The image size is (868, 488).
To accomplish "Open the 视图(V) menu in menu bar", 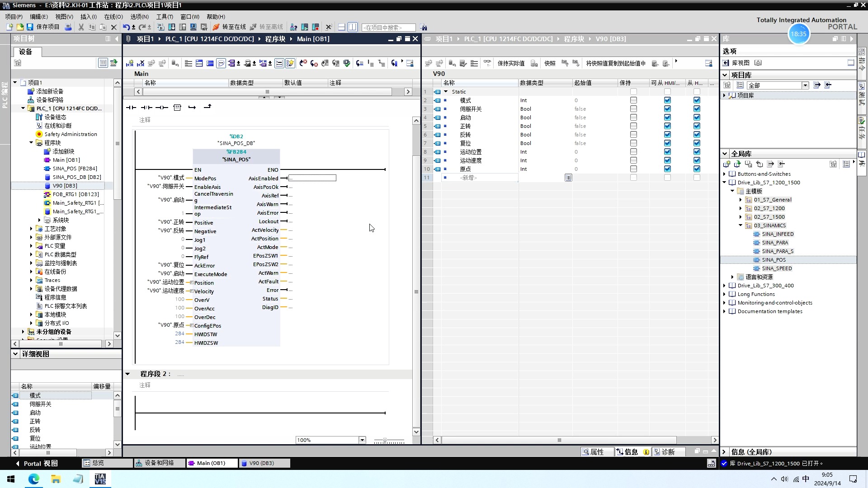I will (x=62, y=16).
